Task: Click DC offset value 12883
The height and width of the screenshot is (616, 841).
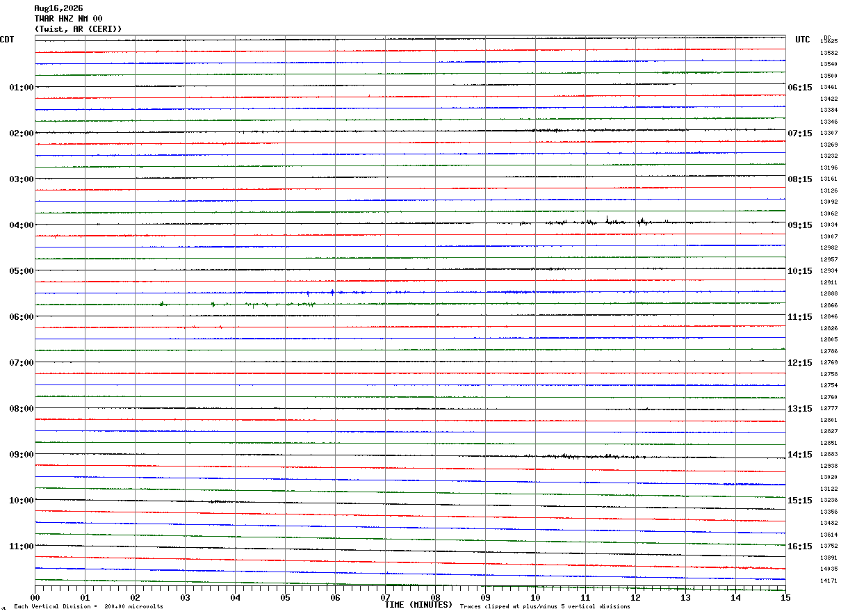Action: pyautogui.click(x=828, y=455)
